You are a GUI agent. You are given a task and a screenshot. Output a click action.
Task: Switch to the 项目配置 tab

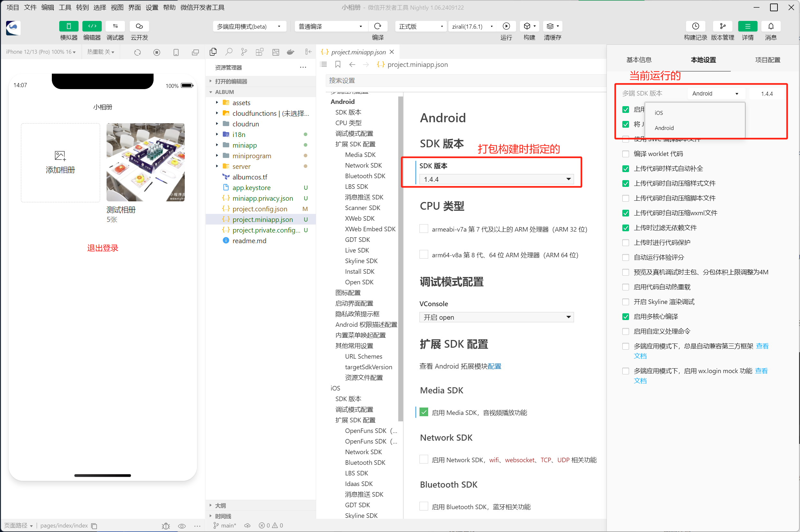click(x=767, y=60)
